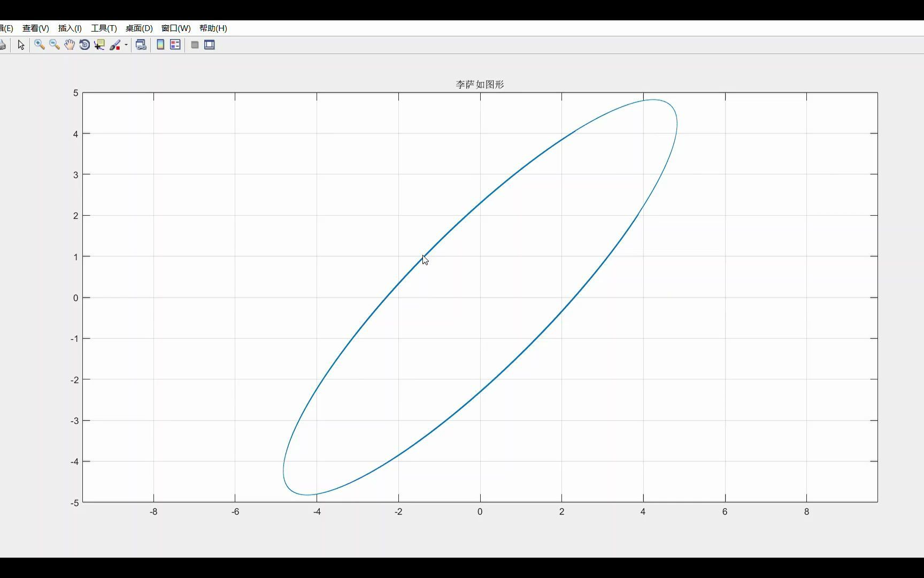Click the x-axis tick label 2
The image size is (924, 578).
561,512
